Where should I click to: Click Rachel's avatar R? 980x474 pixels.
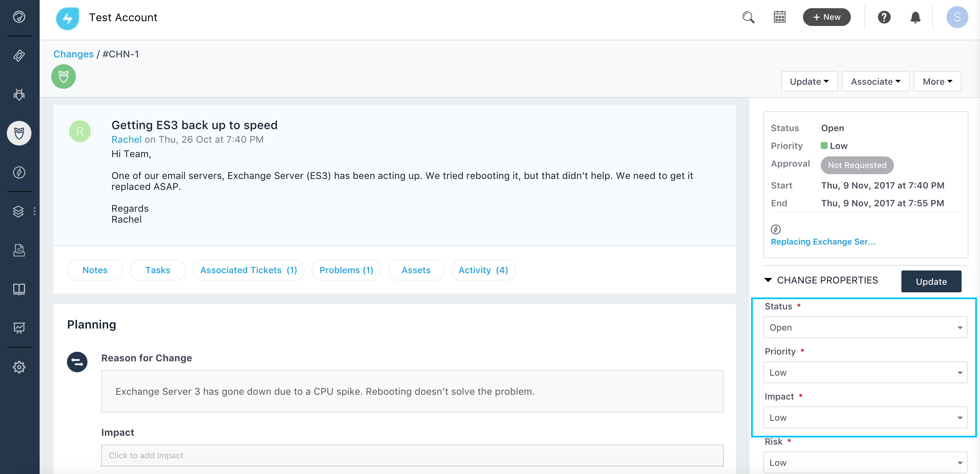[x=80, y=131]
